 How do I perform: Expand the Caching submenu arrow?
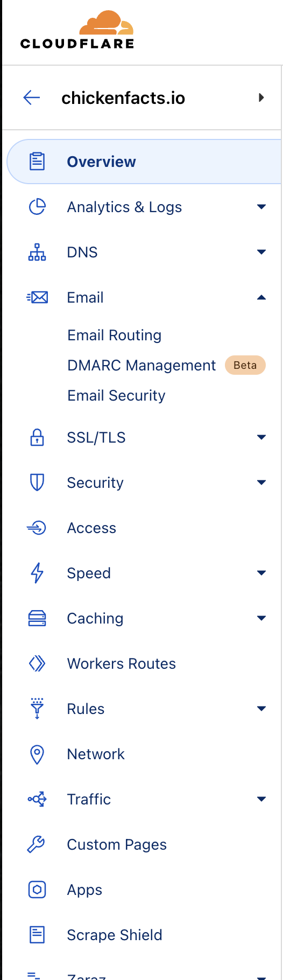[x=261, y=618]
